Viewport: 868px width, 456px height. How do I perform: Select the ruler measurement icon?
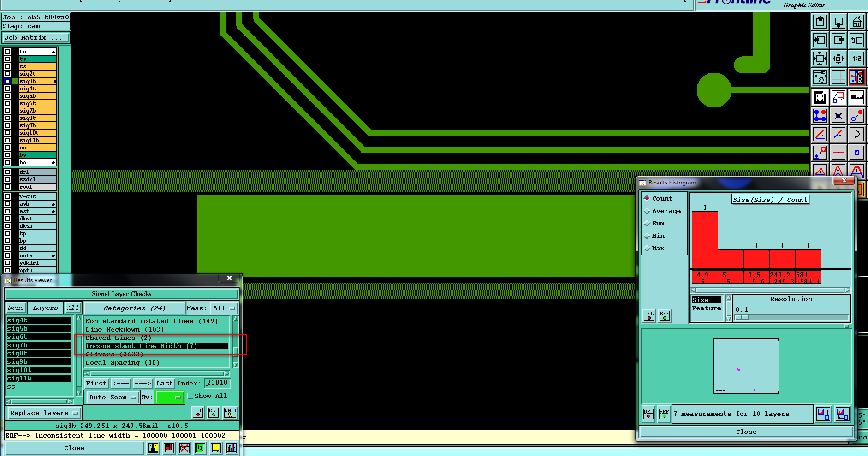(x=857, y=97)
